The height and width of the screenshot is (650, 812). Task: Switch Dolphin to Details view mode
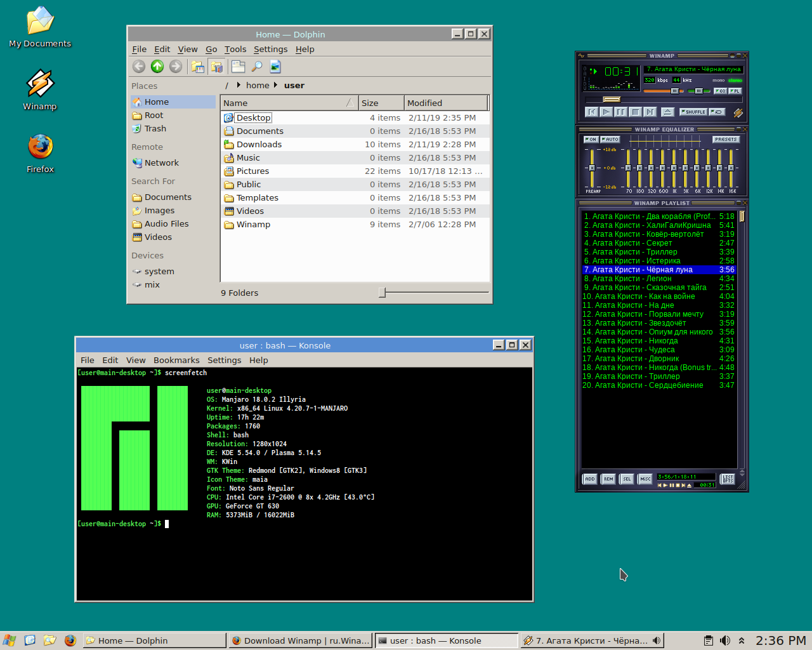click(x=217, y=66)
